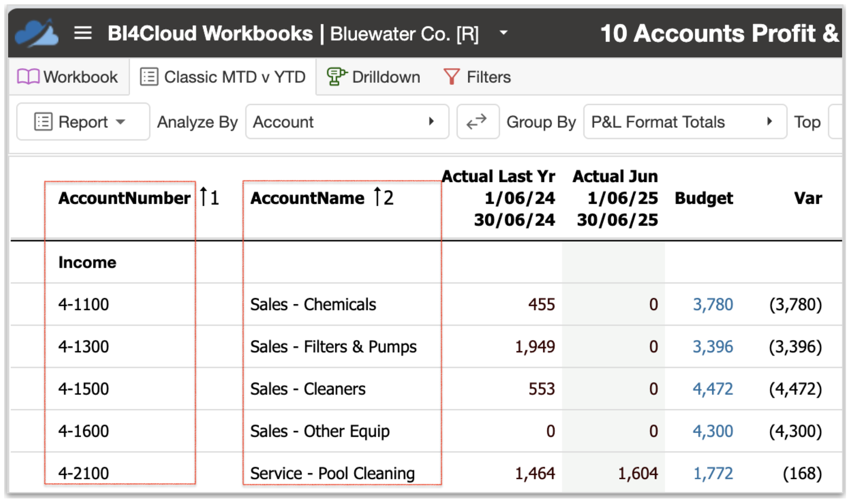Expand the Analyze By Account selector

(x=347, y=122)
